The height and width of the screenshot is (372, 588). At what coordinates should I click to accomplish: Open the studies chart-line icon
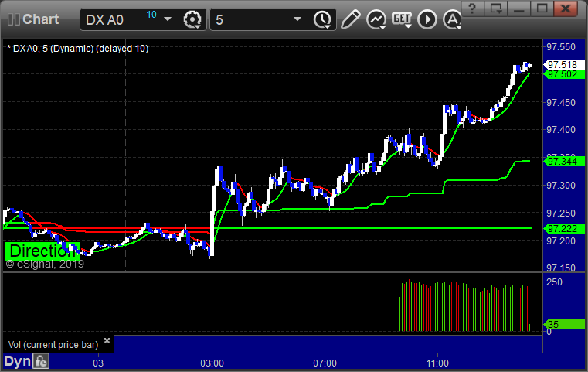(376, 19)
